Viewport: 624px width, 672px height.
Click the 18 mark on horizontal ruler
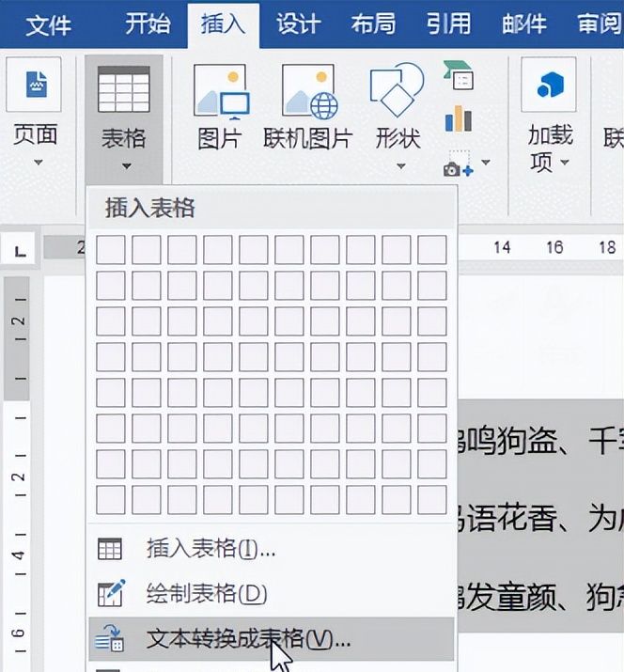(x=607, y=247)
